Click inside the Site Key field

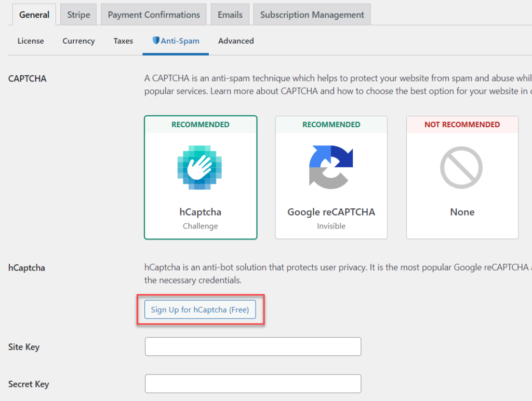(x=252, y=346)
